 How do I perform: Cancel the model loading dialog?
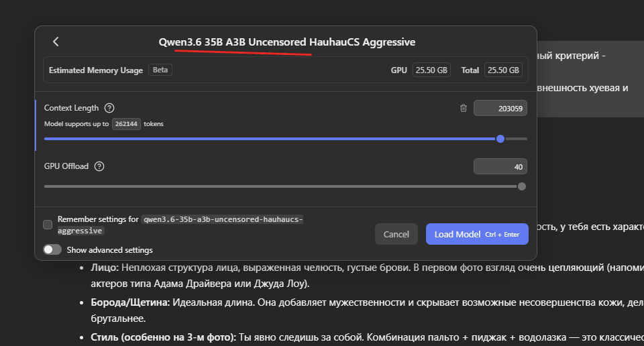coord(396,234)
